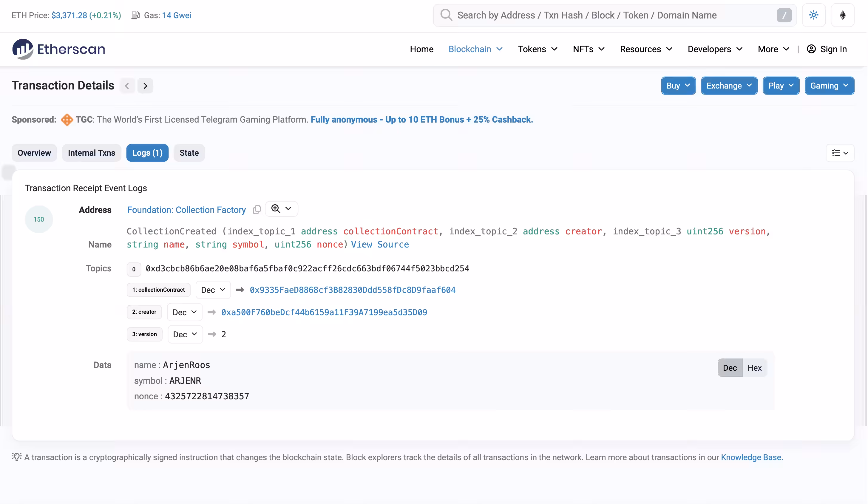Image resolution: width=868 pixels, height=504 pixels.
Task: Click the search by address input field
Action: click(x=615, y=15)
